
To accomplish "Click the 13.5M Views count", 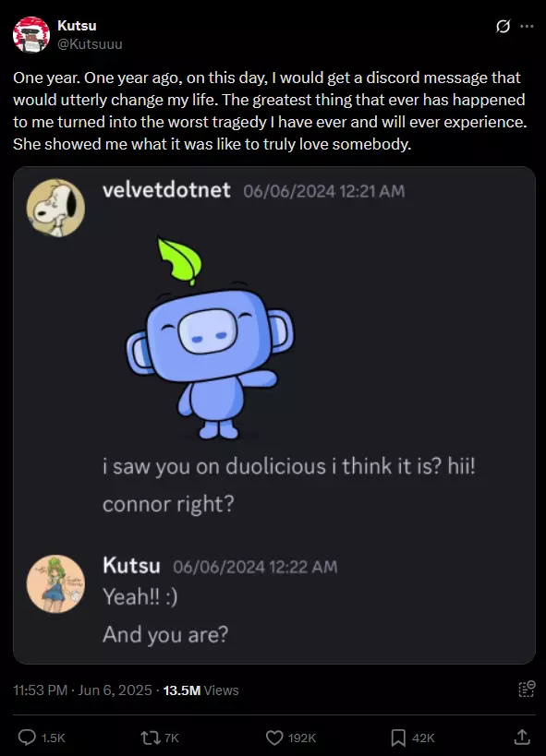I will tap(200, 690).
